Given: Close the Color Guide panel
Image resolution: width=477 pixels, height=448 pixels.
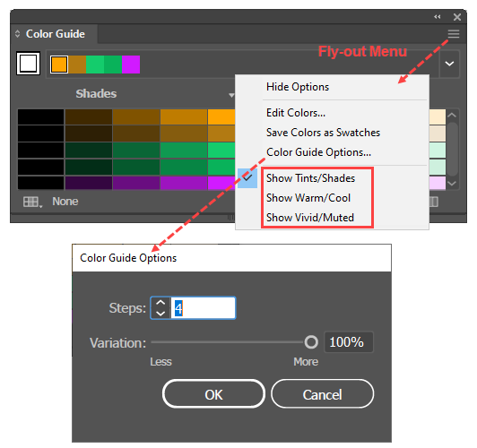Looking at the screenshot, I should (457, 17).
